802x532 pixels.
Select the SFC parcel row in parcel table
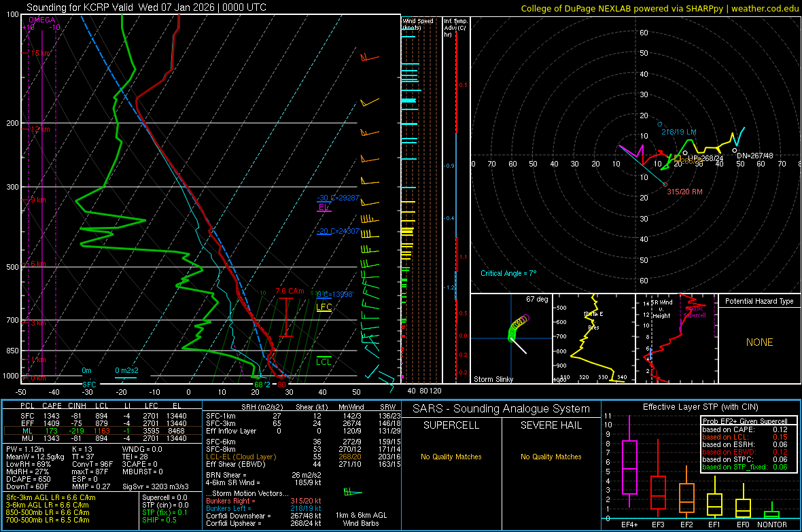(x=103, y=416)
